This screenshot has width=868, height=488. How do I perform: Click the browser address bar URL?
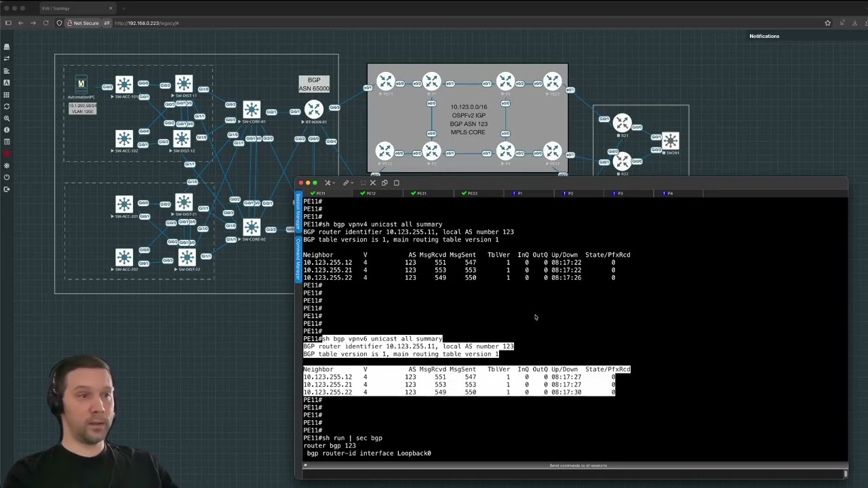click(146, 23)
